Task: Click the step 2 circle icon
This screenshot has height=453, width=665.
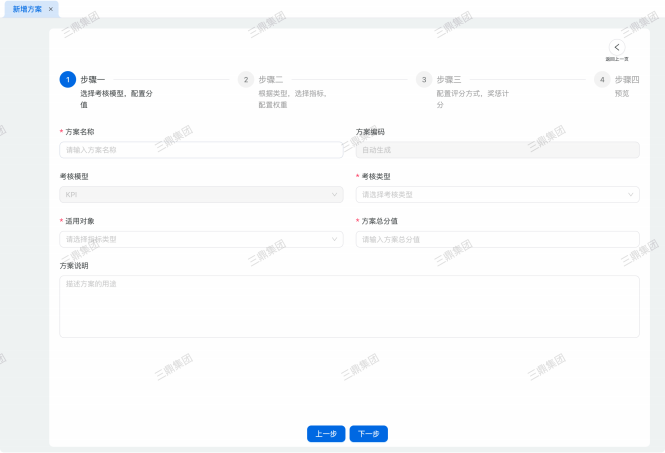Action: coord(245,79)
